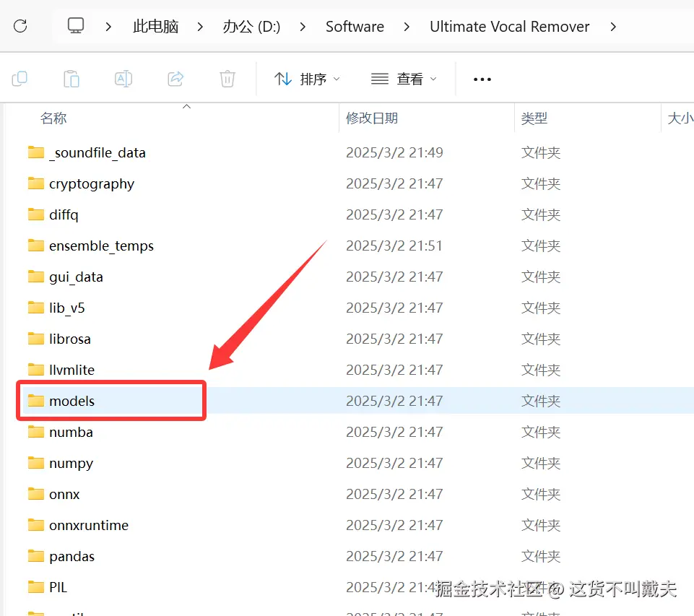This screenshot has height=616, width=694.
Task: Select the diffq folder
Action: (x=64, y=214)
